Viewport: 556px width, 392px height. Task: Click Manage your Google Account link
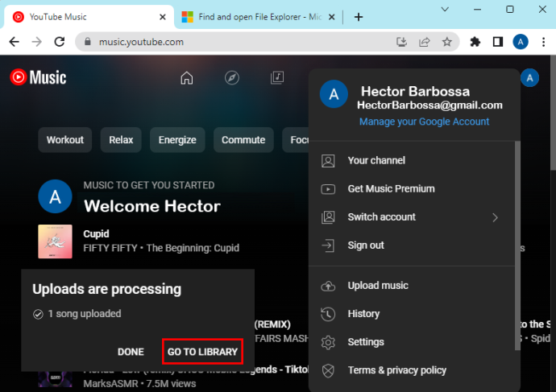point(424,122)
